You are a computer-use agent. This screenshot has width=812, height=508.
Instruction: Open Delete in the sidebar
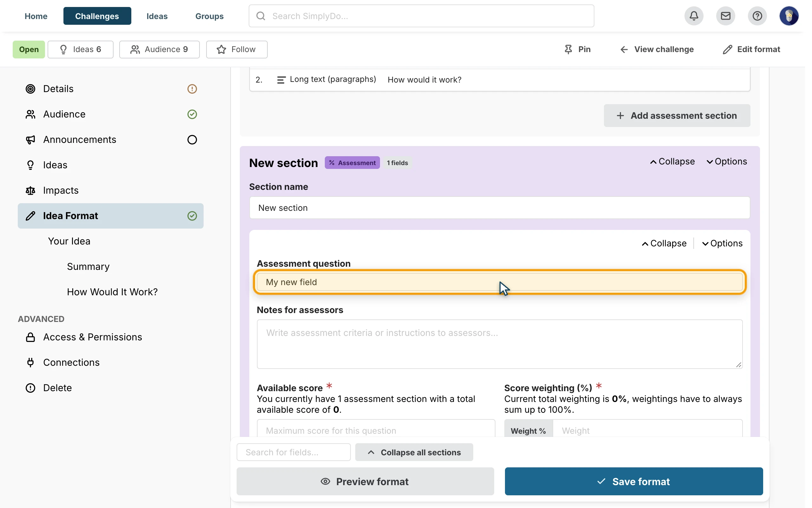110,388
